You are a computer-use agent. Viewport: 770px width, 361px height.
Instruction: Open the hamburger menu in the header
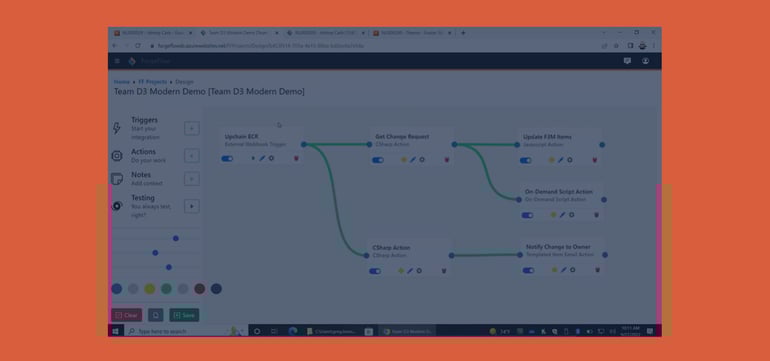(117, 61)
